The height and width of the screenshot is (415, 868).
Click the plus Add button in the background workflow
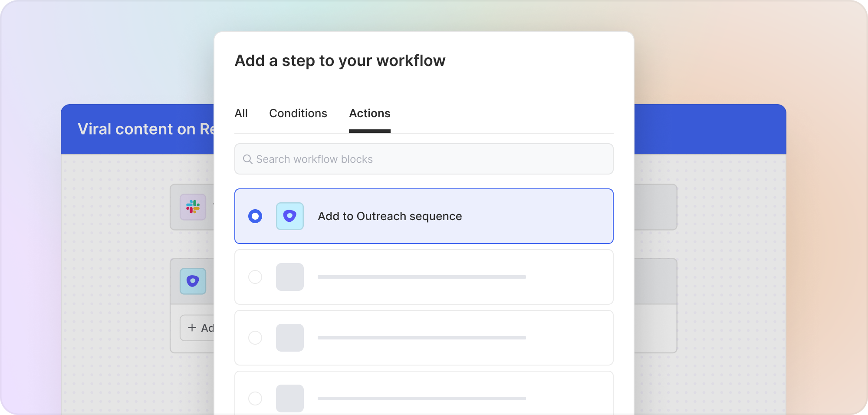[197, 328]
